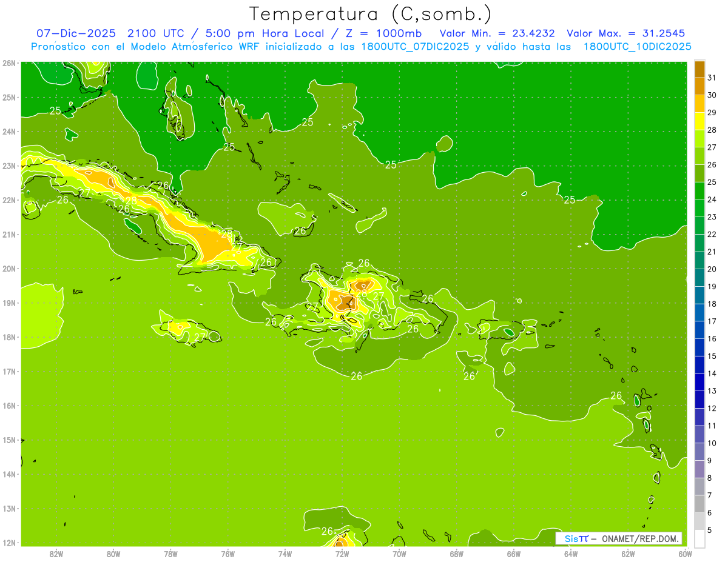Click the brown swatch above 31 in legend

coord(700,69)
